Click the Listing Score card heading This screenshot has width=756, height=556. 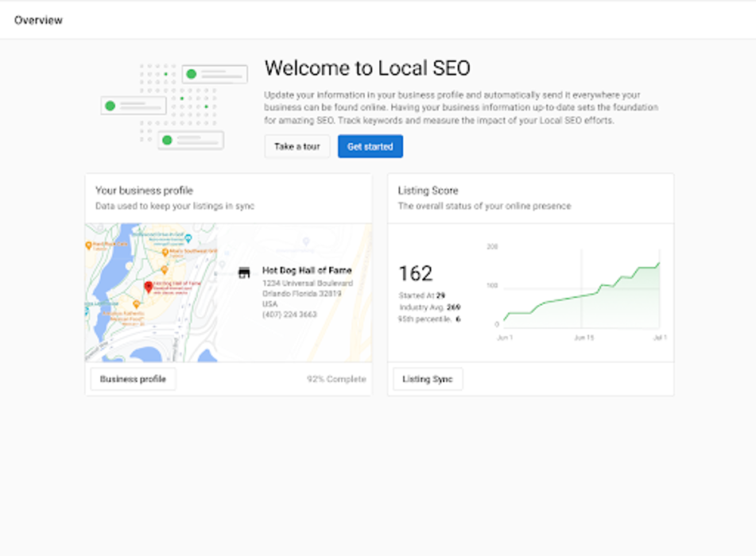[428, 191]
